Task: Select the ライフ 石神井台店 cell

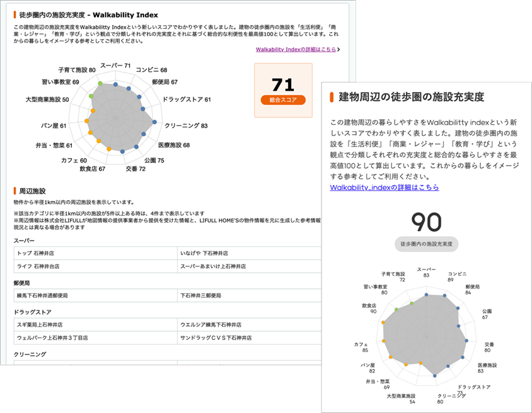Action: [95, 266]
